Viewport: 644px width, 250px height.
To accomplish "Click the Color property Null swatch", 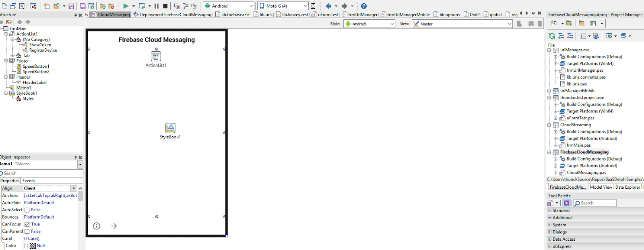I will [x=33, y=246].
